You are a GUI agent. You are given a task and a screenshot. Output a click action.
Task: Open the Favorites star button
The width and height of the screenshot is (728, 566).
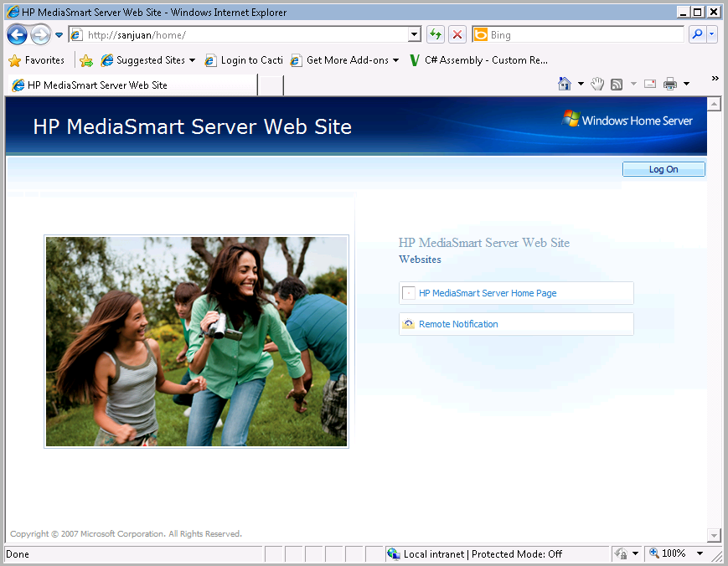click(37, 60)
